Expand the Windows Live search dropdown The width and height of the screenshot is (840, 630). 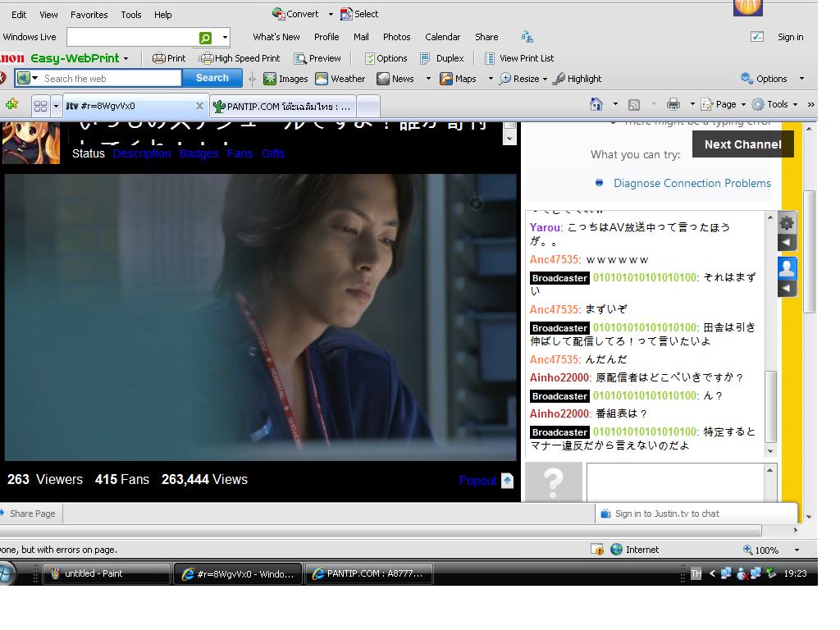coord(225,38)
